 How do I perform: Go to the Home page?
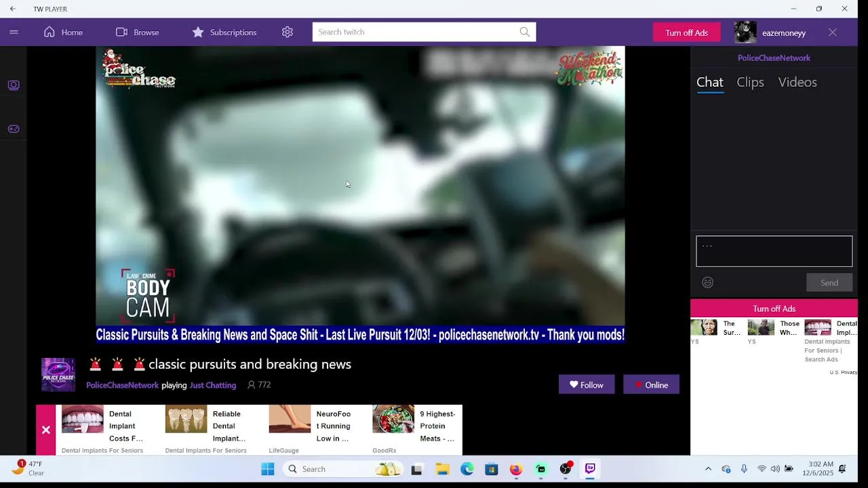pos(63,32)
